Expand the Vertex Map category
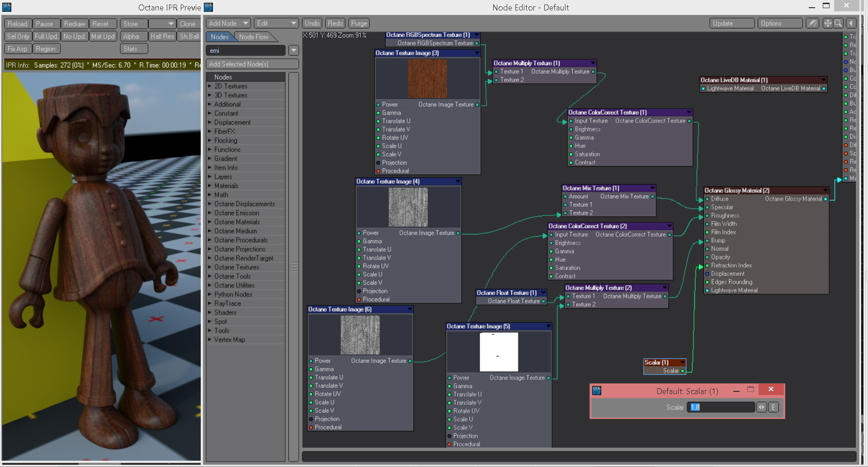This screenshot has width=868, height=467. pyautogui.click(x=210, y=339)
